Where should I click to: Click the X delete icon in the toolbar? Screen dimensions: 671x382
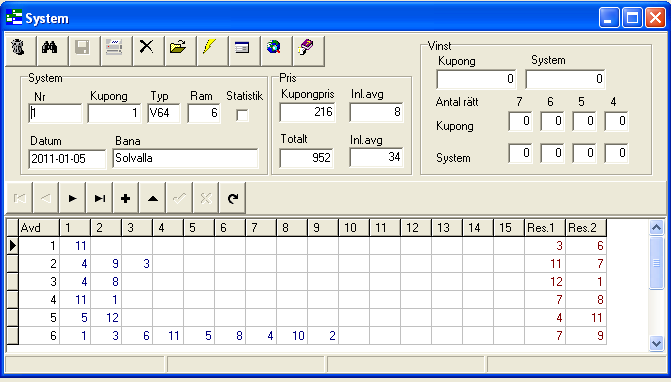click(x=148, y=50)
